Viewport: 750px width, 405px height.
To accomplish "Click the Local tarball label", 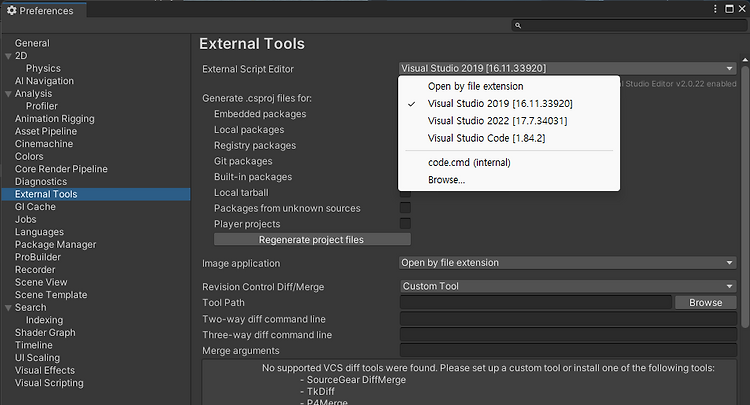I will click(x=241, y=192).
